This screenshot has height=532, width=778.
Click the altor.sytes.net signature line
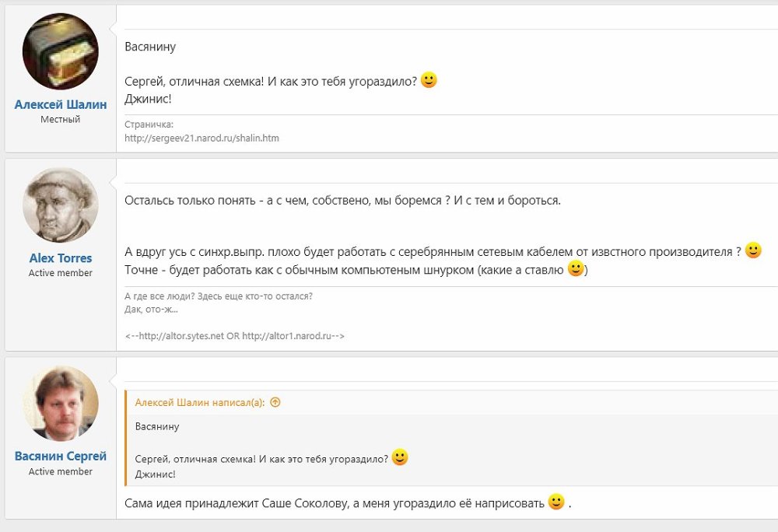(x=234, y=336)
